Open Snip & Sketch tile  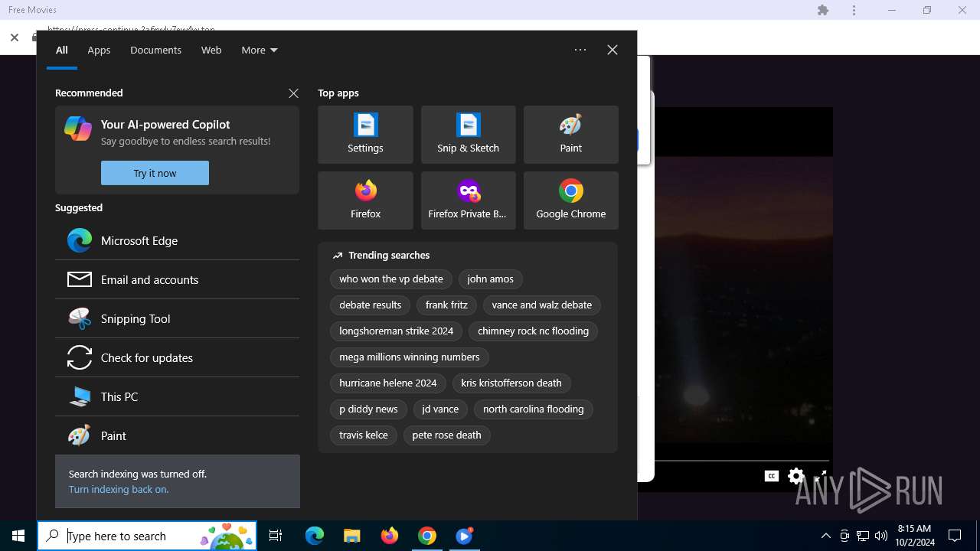click(468, 135)
